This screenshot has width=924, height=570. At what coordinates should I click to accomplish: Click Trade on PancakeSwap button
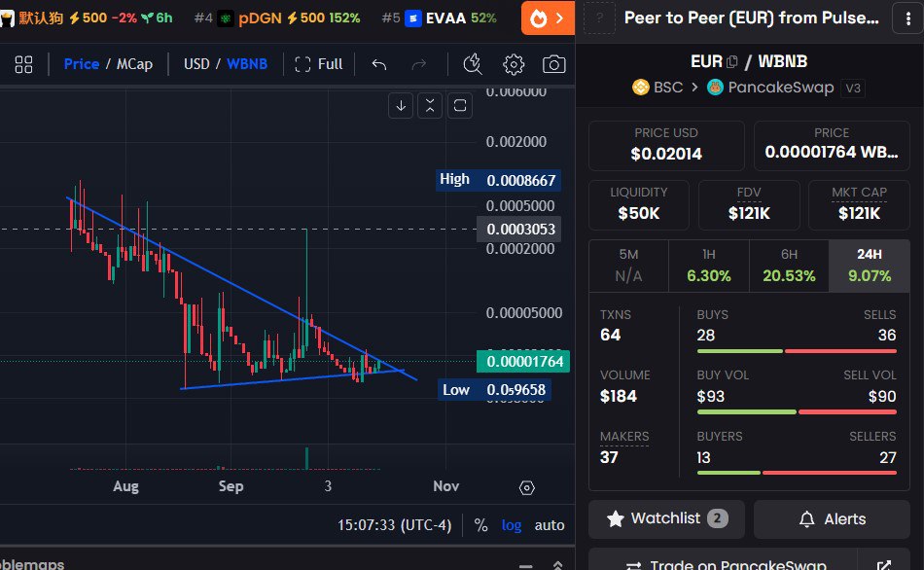723,560
